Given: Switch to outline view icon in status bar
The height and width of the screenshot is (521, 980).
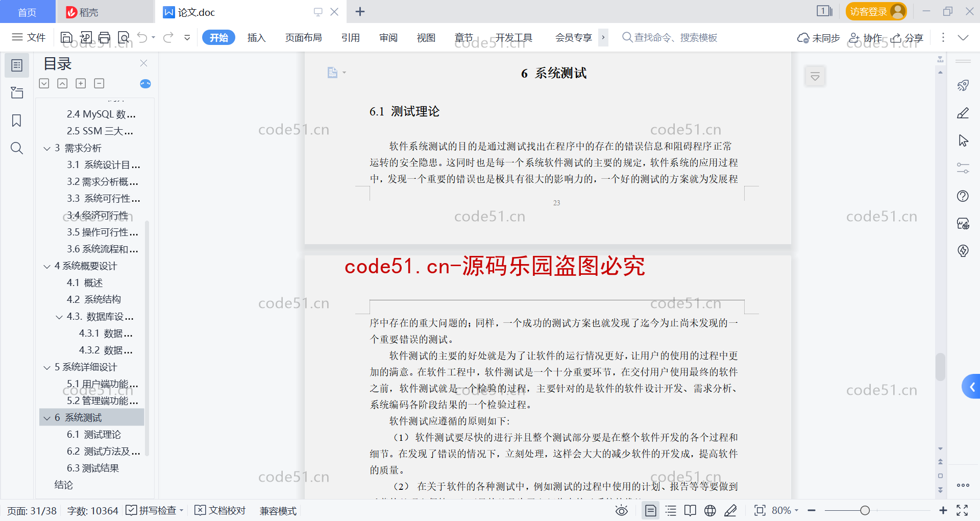Looking at the screenshot, I should click(x=671, y=510).
